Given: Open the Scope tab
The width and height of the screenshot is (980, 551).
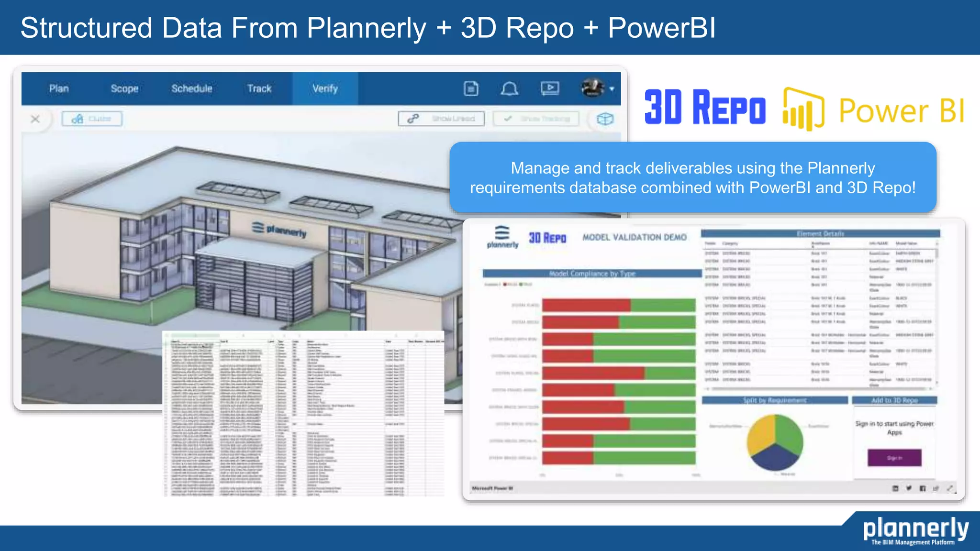Looking at the screenshot, I should coord(124,88).
